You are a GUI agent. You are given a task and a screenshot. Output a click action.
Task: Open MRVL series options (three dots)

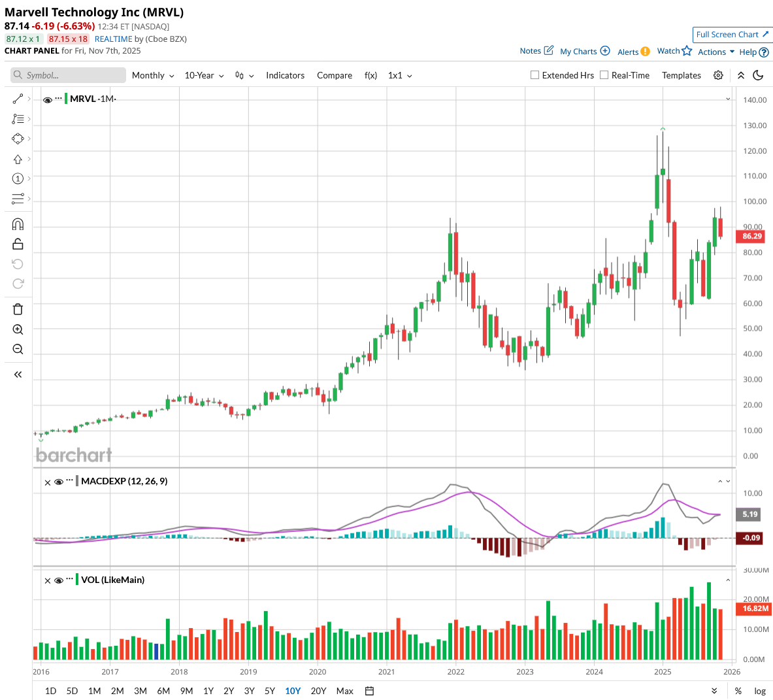[58, 99]
